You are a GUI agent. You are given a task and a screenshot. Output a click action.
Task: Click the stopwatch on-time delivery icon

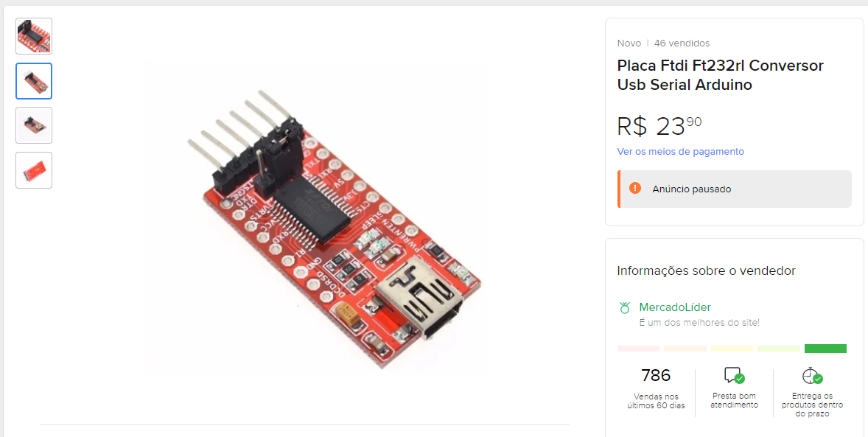812,376
